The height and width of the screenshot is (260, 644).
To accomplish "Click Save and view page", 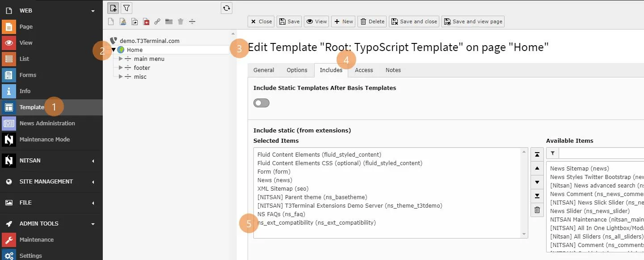I will [x=473, y=21].
